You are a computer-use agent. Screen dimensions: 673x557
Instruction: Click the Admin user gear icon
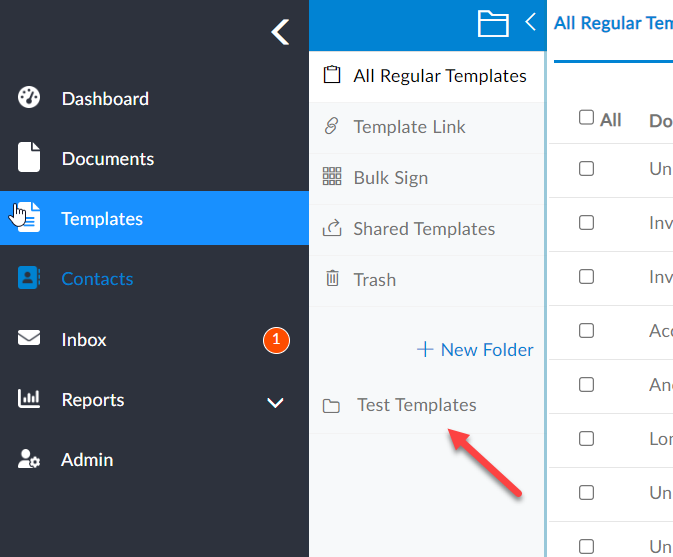coord(29,459)
